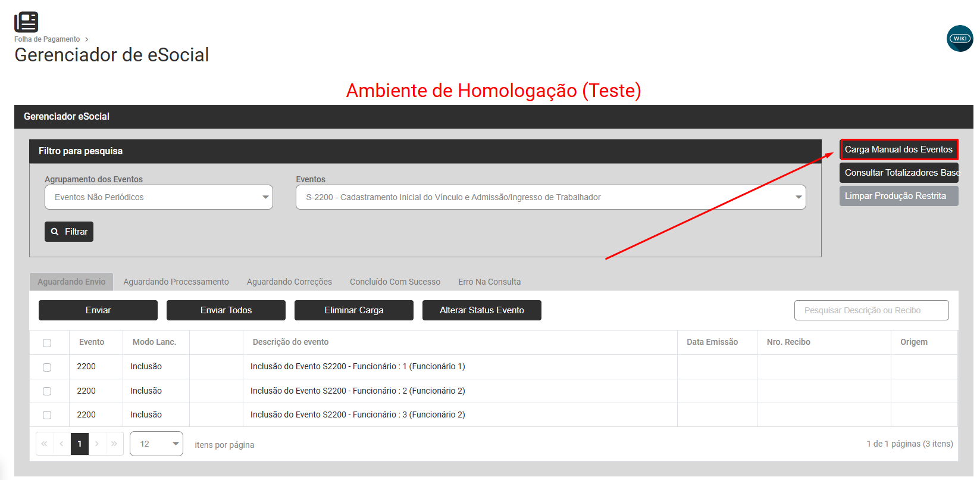Click the '1 de 1 páginas (3 itens)' summary
The height and width of the screenshot is (480, 980).
pos(910,444)
